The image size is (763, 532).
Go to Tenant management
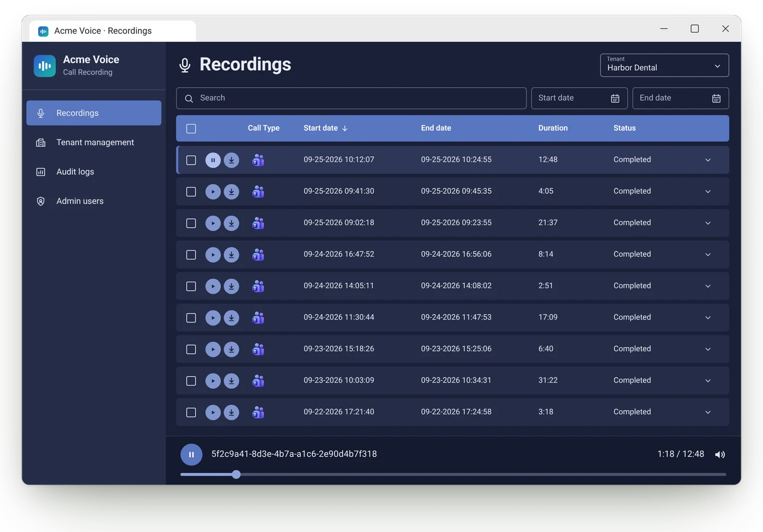[x=94, y=143]
